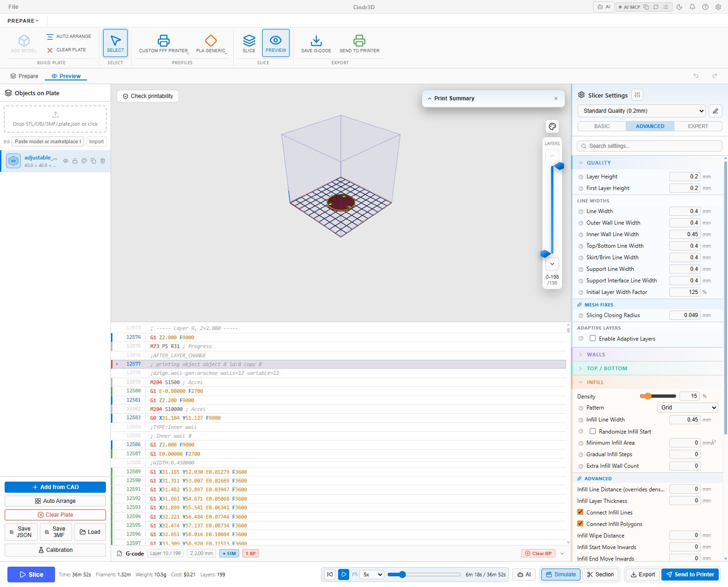
Task: Click the Slice layers ribbon icon
Action: [249, 43]
